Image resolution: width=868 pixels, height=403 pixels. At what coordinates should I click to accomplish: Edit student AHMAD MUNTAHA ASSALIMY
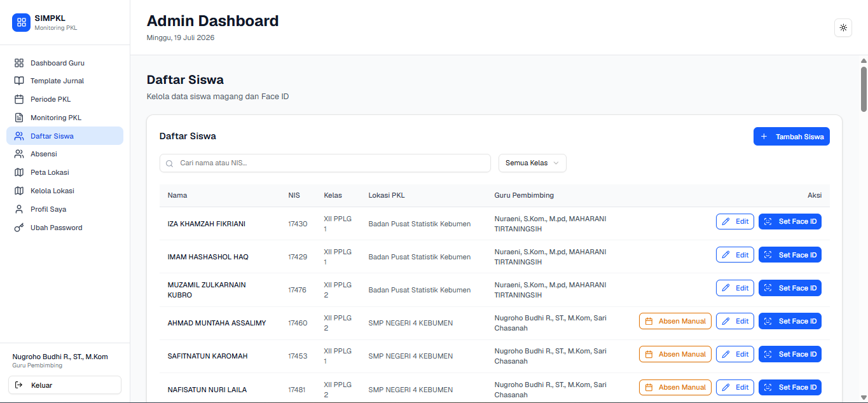coord(735,321)
